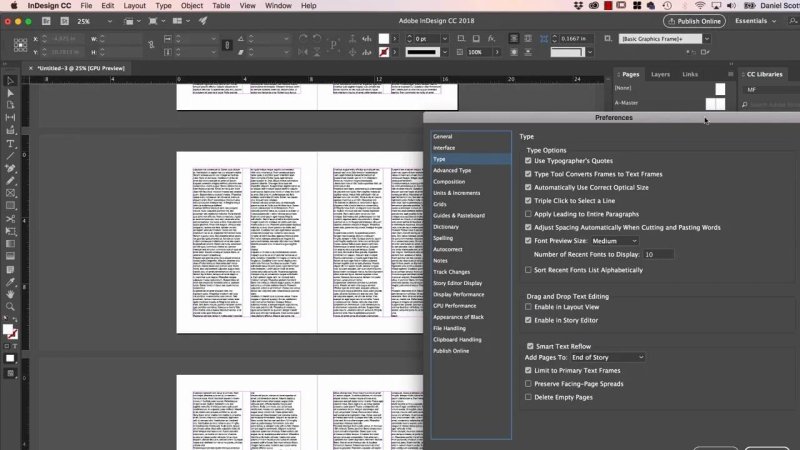800x450 pixels.
Task: Open the Screen Mode options icon
Action: [155, 21]
